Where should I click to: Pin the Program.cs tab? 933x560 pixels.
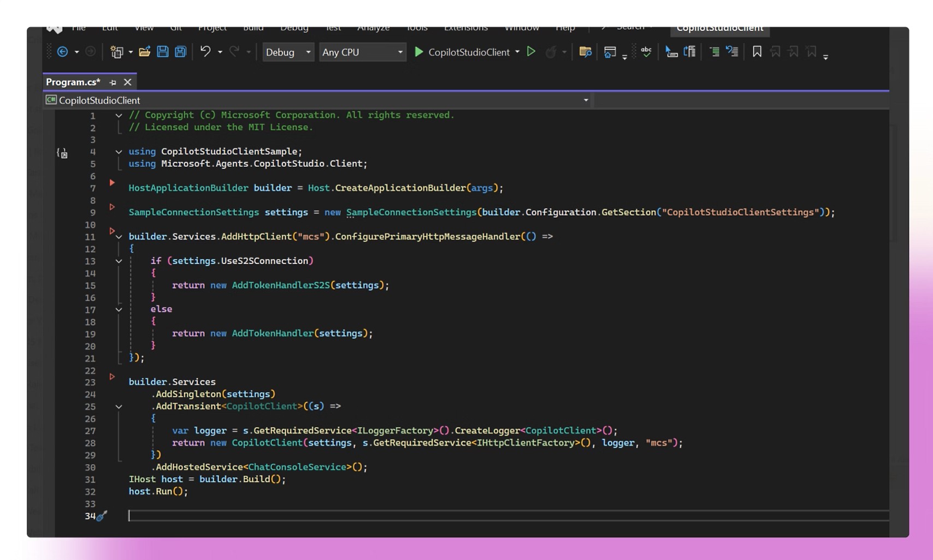click(113, 82)
